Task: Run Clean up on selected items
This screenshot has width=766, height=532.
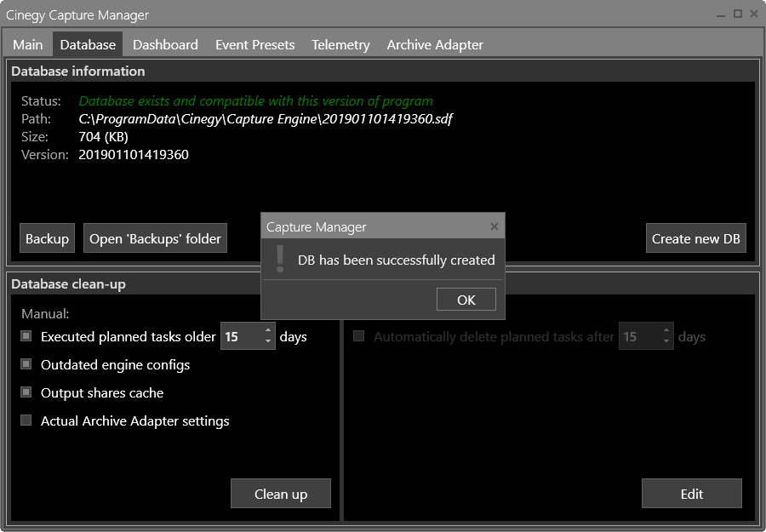Action: pos(281,493)
